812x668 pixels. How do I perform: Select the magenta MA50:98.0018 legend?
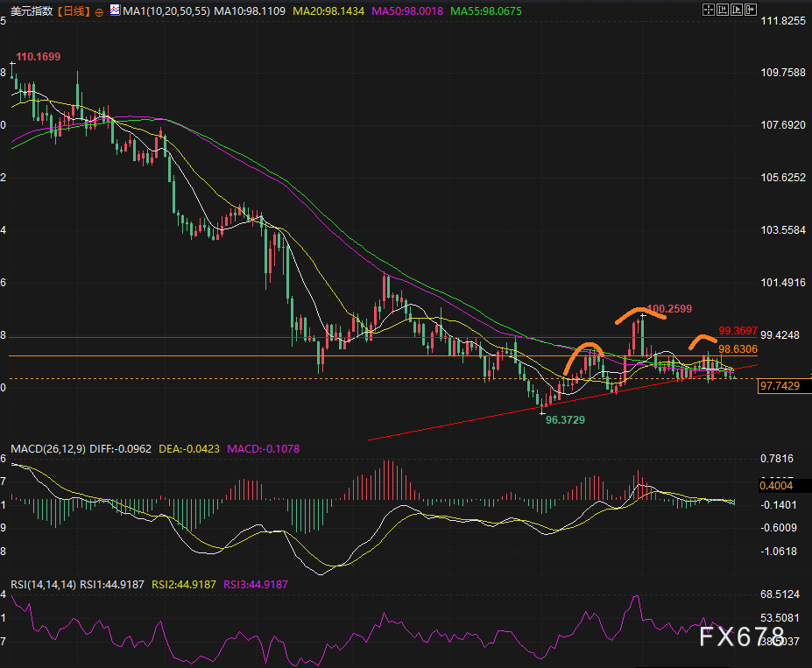[x=410, y=11]
